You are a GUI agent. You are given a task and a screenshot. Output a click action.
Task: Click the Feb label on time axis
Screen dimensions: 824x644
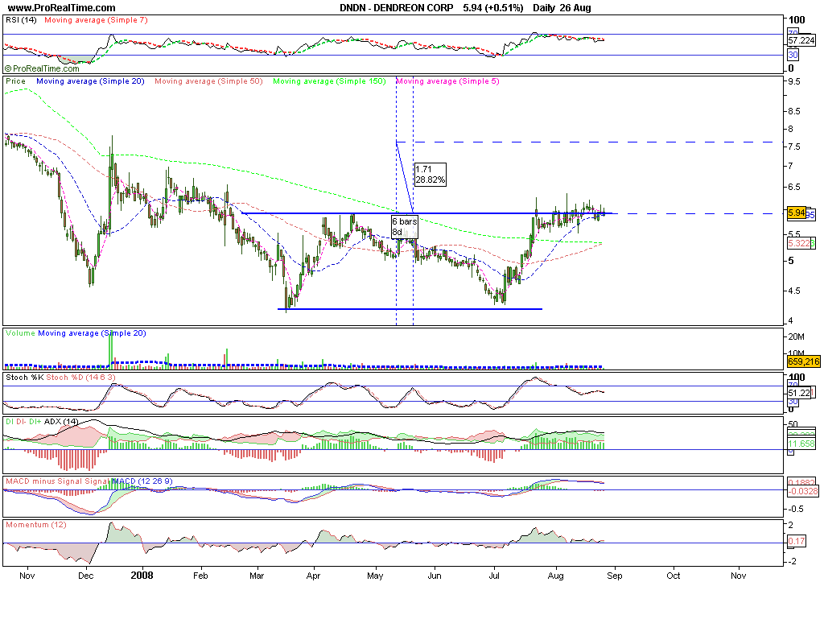coord(200,576)
